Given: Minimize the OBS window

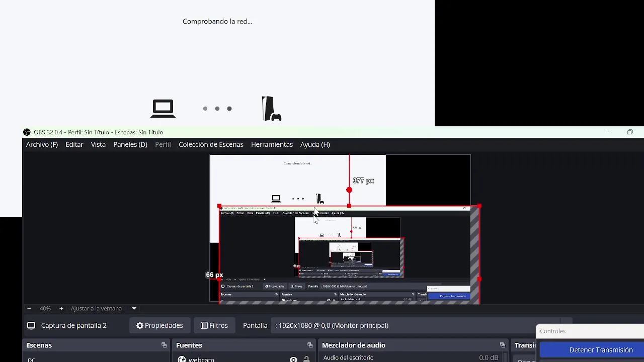Looking at the screenshot, I should click(x=607, y=132).
